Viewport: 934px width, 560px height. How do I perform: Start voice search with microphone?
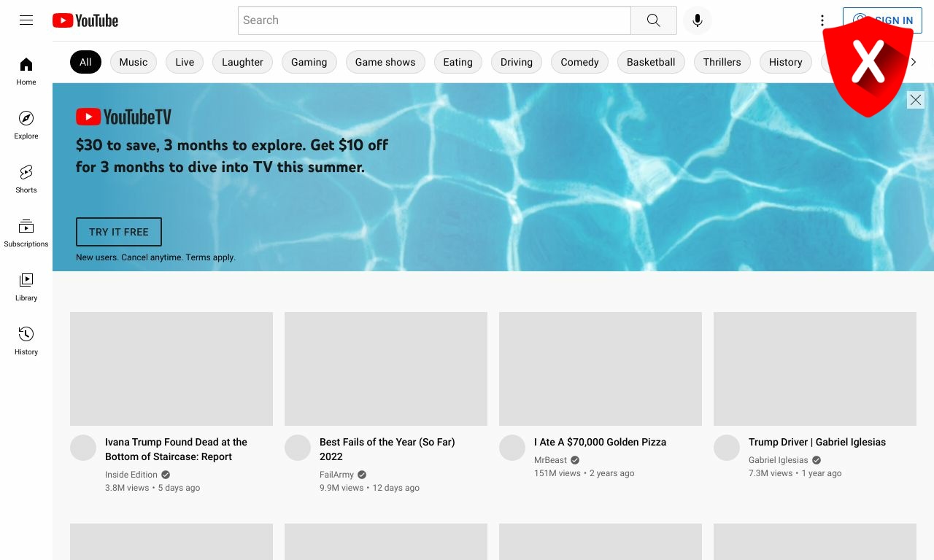[697, 20]
